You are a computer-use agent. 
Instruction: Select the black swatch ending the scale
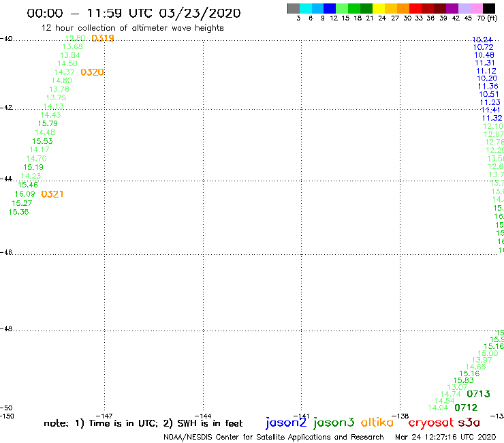(x=488, y=8)
